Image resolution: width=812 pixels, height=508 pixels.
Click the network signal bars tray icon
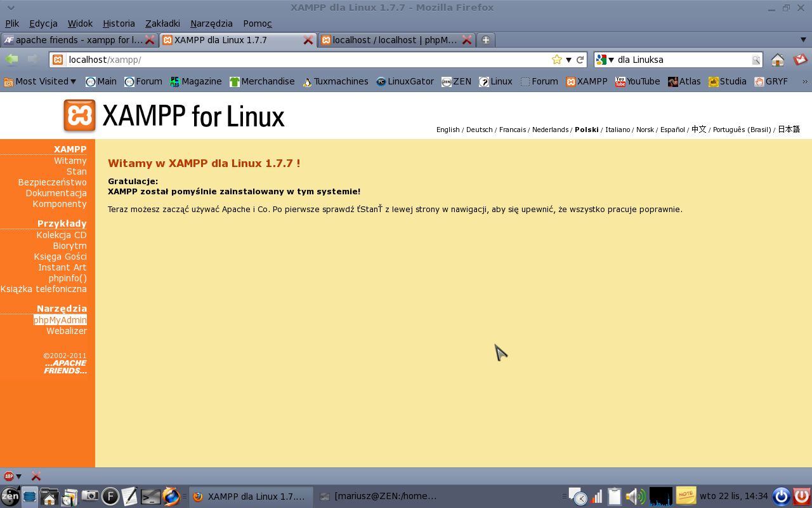coord(597,496)
